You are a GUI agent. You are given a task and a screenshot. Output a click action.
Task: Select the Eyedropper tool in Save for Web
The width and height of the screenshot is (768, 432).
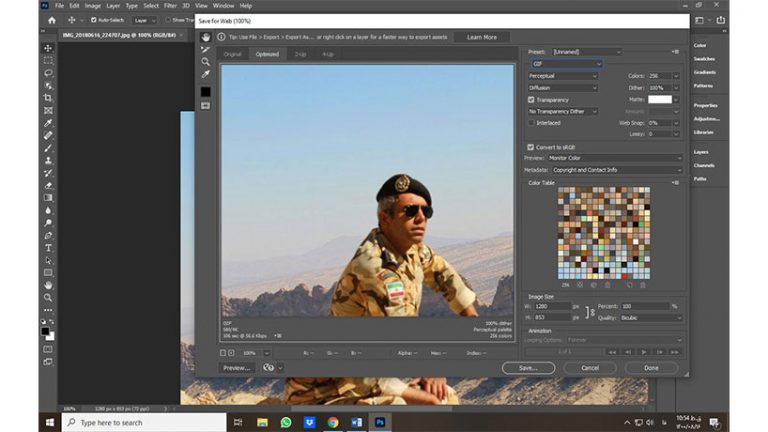[x=206, y=74]
